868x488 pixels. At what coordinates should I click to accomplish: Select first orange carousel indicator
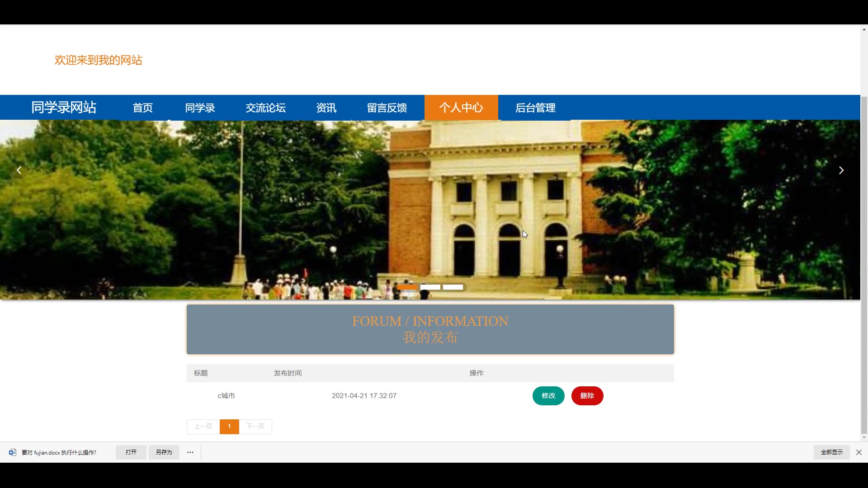tap(407, 287)
